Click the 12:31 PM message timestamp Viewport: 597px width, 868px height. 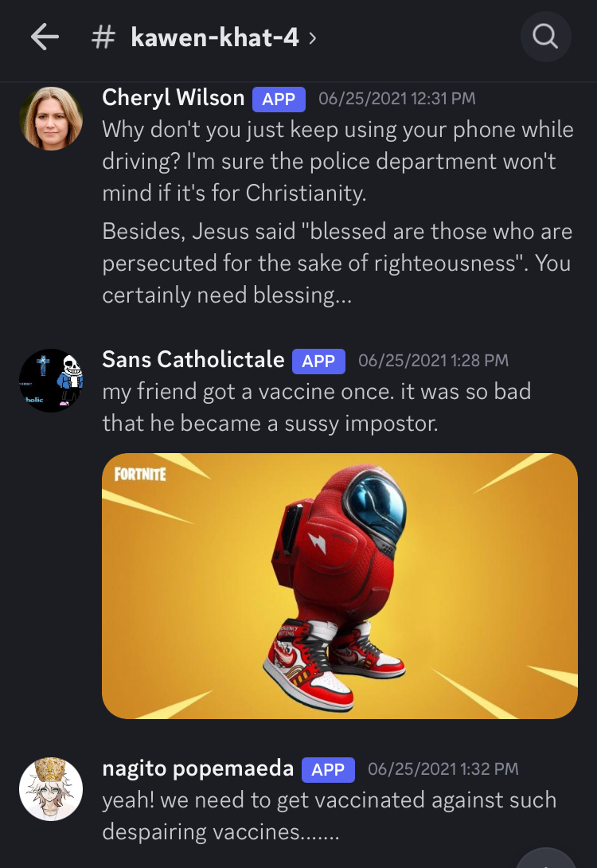click(396, 99)
